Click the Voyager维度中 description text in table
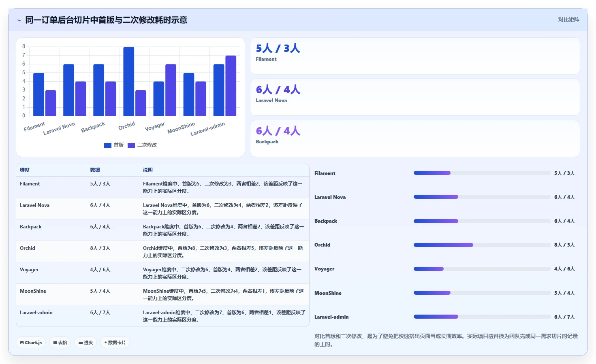The height and width of the screenshot is (364, 596). (222, 273)
